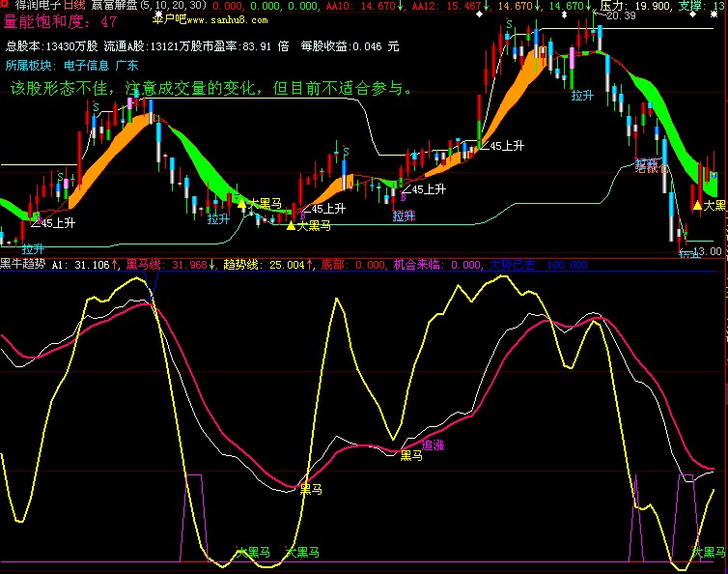This screenshot has height=574, width=728.
Task: Open 赢富解盘 (5,10,20,30) indicator settings
Action: click(x=150, y=6)
